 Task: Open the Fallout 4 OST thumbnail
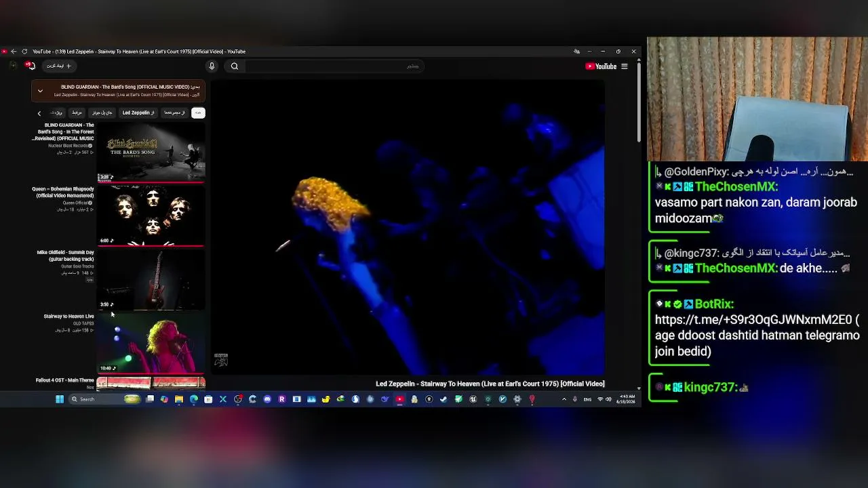(x=151, y=384)
